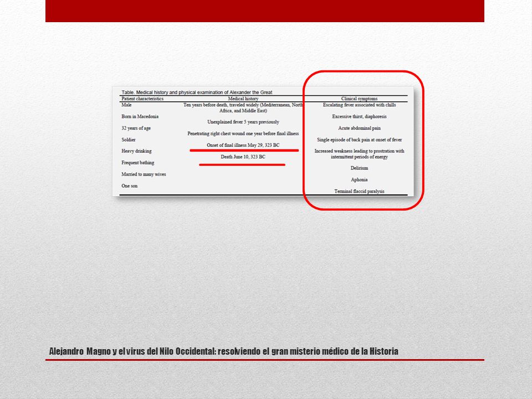Click the table caption 'Table. Medical history and physical examination of Alexander the Great'
Viewport: 532px width, 399px height.
(x=197, y=93)
